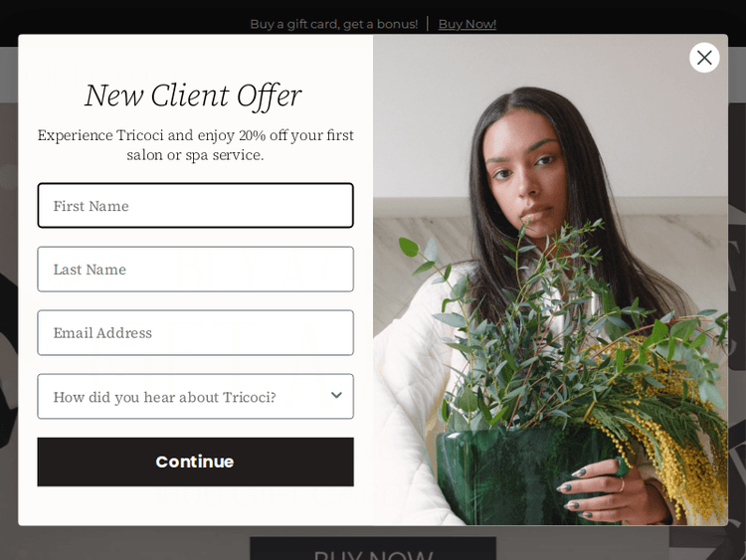Click into the Email Address field
The width and height of the screenshot is (746, 560).
[x=196, y=332]
